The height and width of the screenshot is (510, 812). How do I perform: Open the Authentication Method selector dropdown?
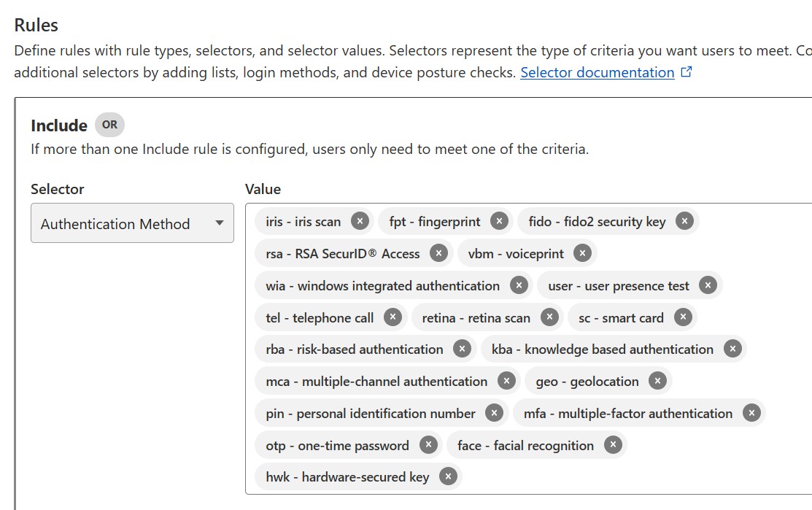(132, 223)
